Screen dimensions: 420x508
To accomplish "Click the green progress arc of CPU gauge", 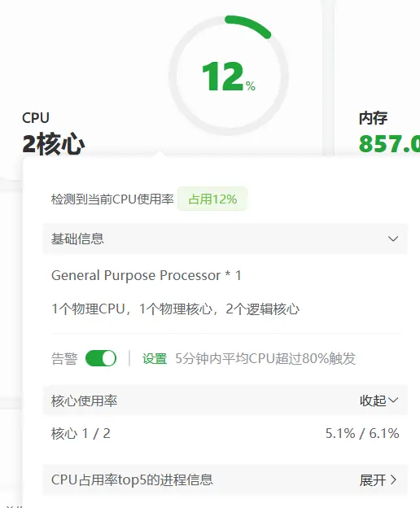I will (x=249, y=25).
